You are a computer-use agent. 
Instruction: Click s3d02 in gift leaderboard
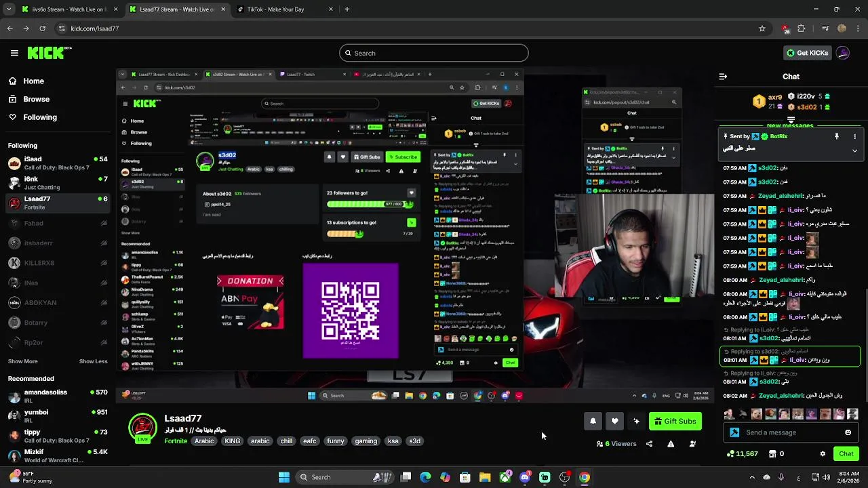[x=807, y=107]
